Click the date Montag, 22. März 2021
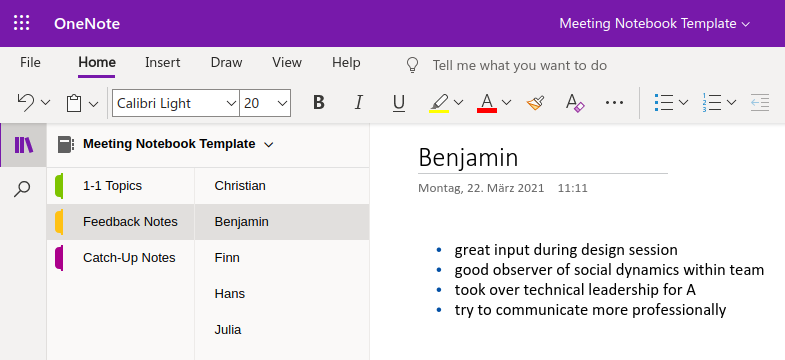Image resolution: width=785 pixels, height=360 pixels. click(x=481, y=189)
